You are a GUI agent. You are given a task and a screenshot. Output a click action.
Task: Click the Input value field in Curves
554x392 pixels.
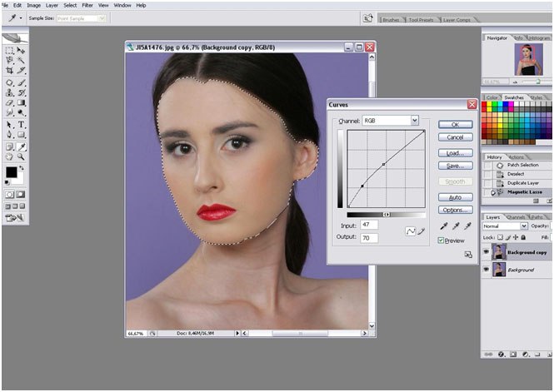(x=369, y=225)
